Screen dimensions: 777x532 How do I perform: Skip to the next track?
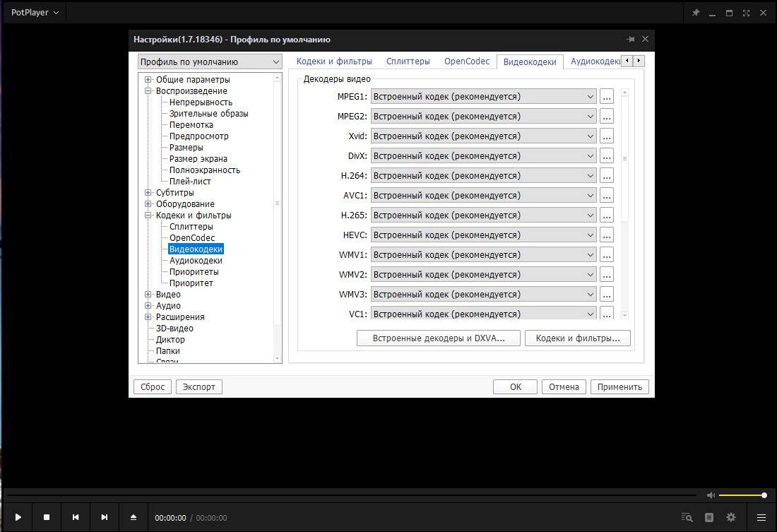(x=104, y=517)
